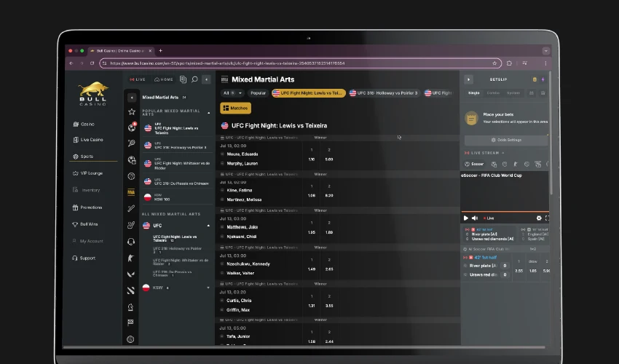The width and height of the screenshot is (619, 364).
Task: Switch to the Single bet tab
Action: (x=474, y=93)
